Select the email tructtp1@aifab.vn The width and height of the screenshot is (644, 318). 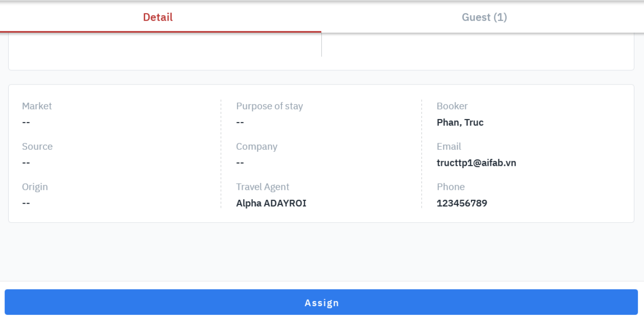[x=476, y=163]
